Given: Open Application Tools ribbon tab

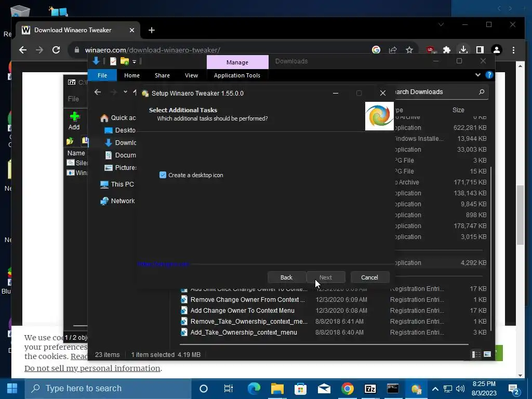Looking at the screenshot, I should pos(237,75).
